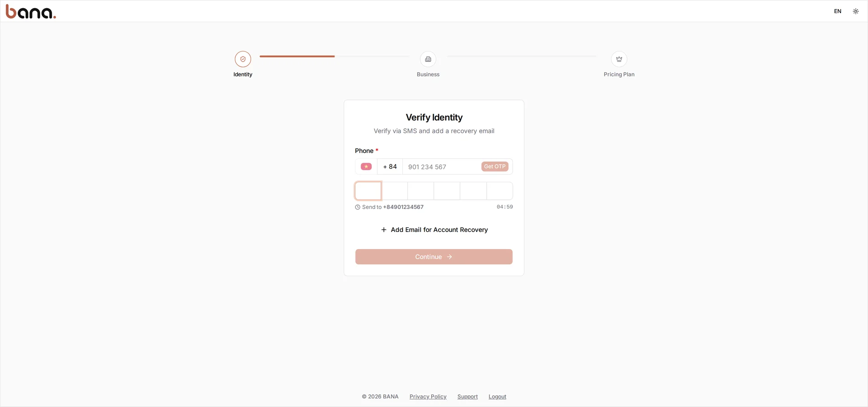Focus the first OTP digit box
This screenshot has width=868, height=407.
pos(368,191)
